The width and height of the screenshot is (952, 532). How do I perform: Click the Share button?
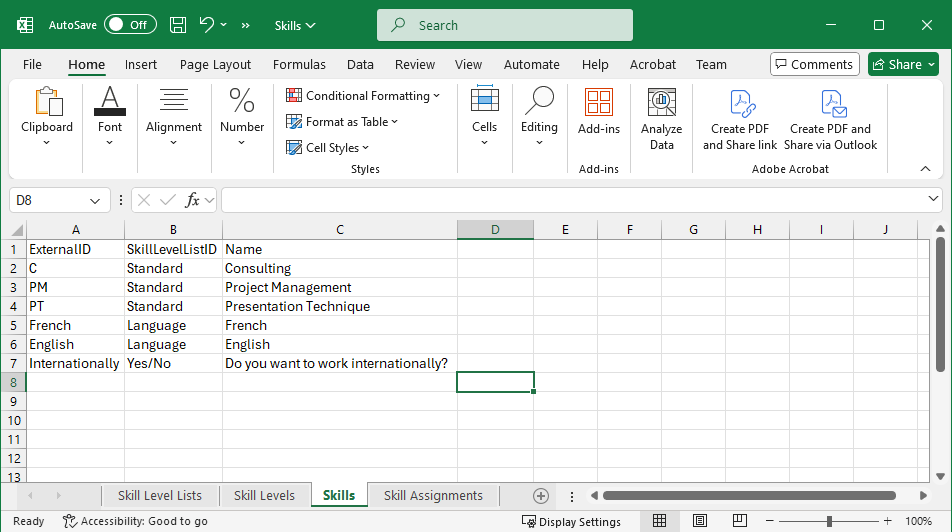point(902,64)
